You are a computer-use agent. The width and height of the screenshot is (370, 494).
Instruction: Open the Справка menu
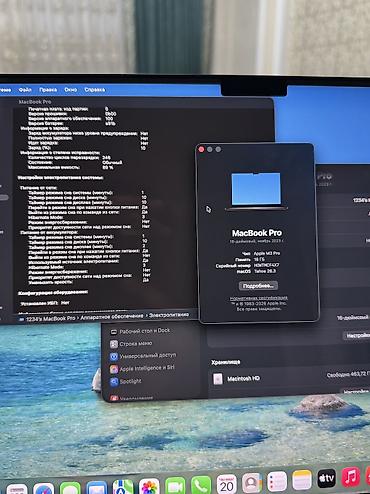tap(95, 89)
